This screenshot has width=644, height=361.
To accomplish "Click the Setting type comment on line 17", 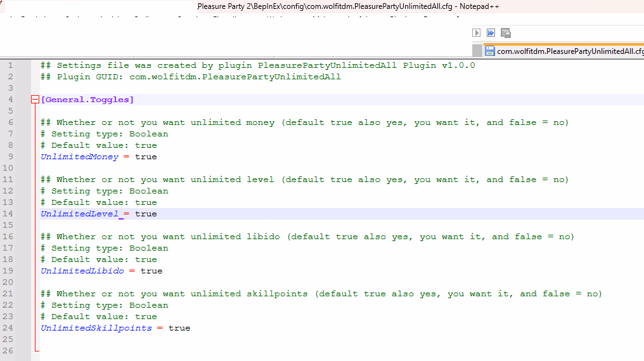I will point(104,248).
